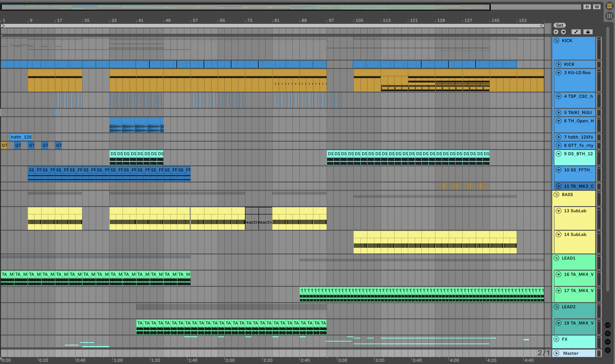Jump to previous locator arrow
Screen dimensions: 615x364
(x=556, y=32)
